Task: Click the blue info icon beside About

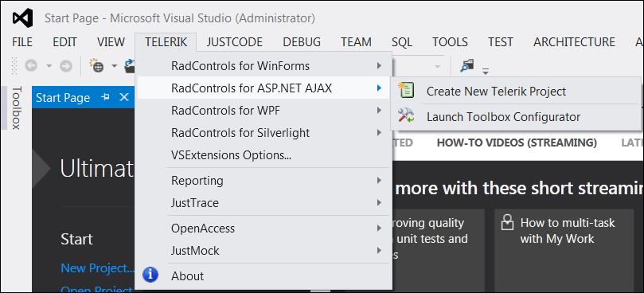Action: [150, 275]
